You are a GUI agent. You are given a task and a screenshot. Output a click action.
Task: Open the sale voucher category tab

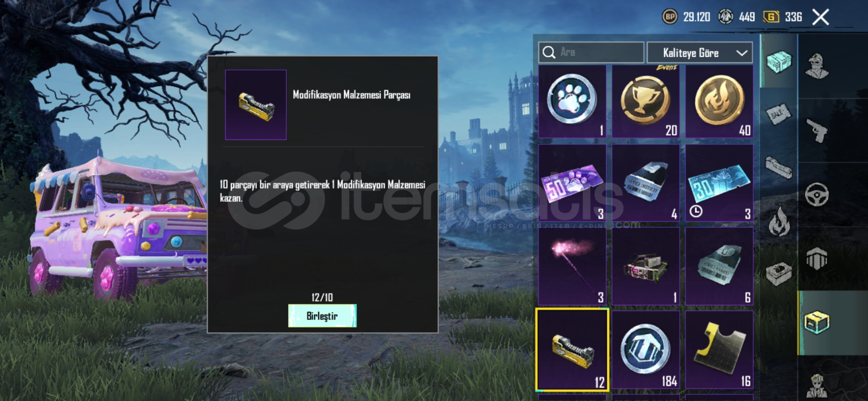[779, 114]
